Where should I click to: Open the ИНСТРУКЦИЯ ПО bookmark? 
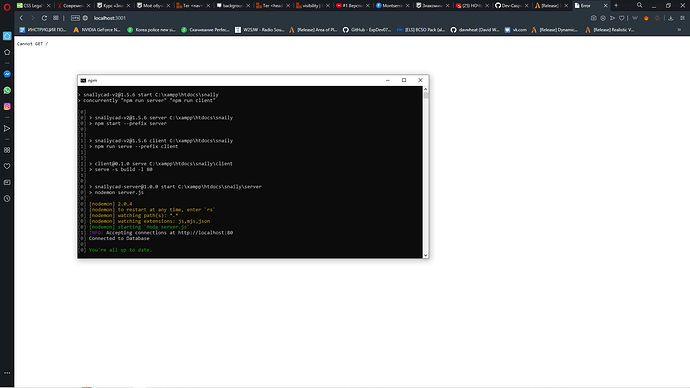(43, 30)
